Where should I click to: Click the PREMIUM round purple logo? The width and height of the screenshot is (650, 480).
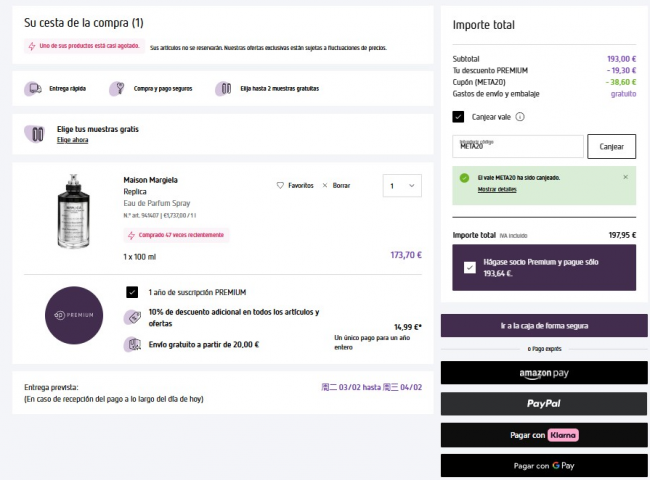(x=74, y=314)
